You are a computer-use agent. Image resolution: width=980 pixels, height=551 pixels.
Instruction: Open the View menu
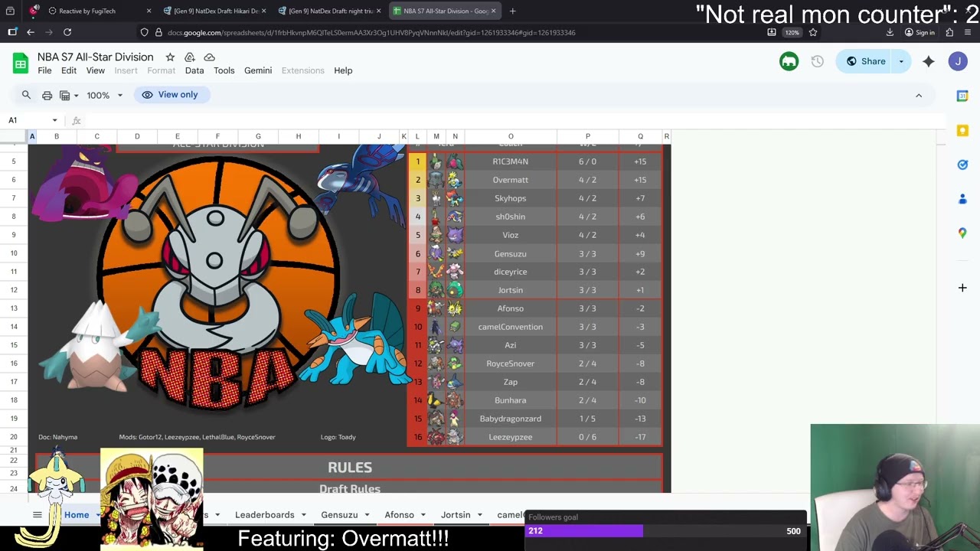pos(96,70)
